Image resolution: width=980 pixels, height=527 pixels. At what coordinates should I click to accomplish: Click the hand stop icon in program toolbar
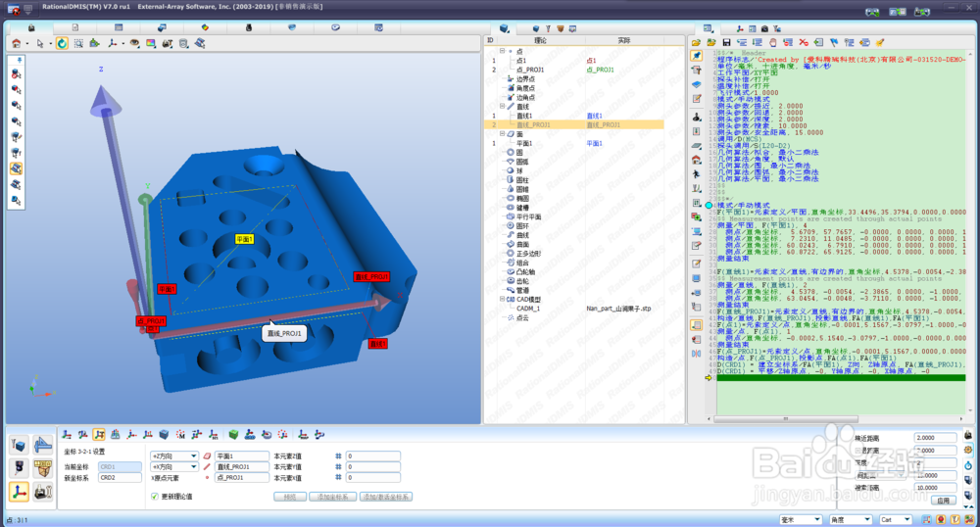(x=772, y=42)
